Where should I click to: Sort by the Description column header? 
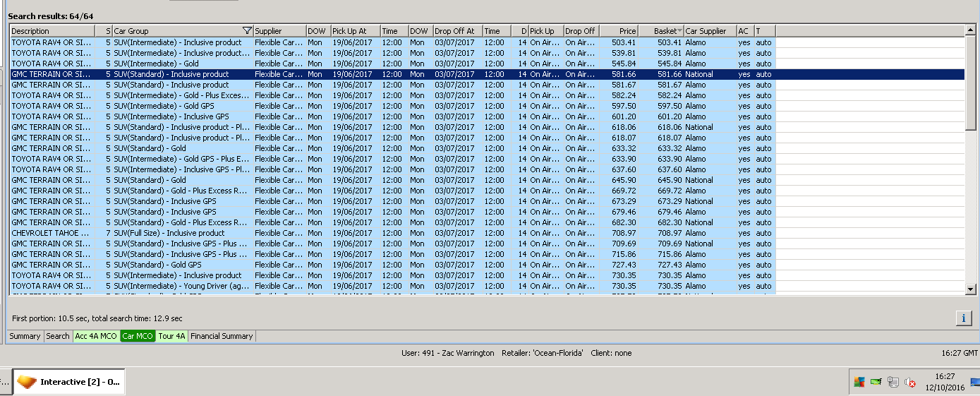coord(52,31)
